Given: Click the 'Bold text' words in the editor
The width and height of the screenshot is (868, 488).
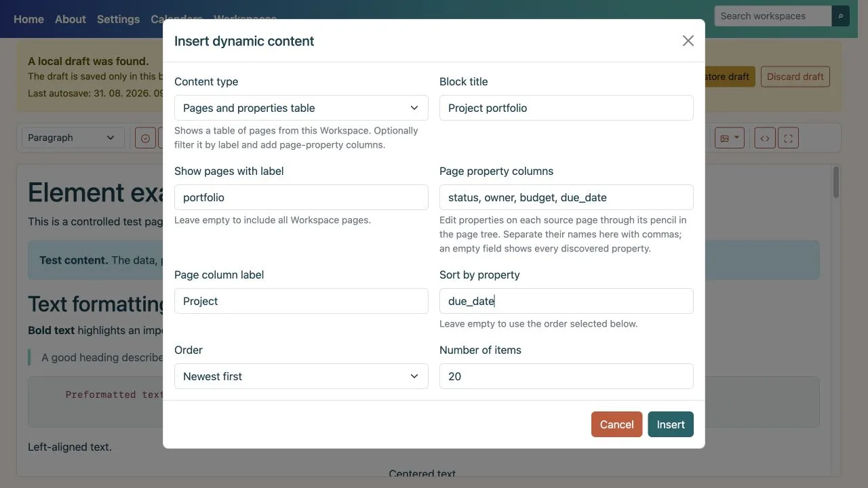Looking at the screenshot, I should (x=51, y=330).
